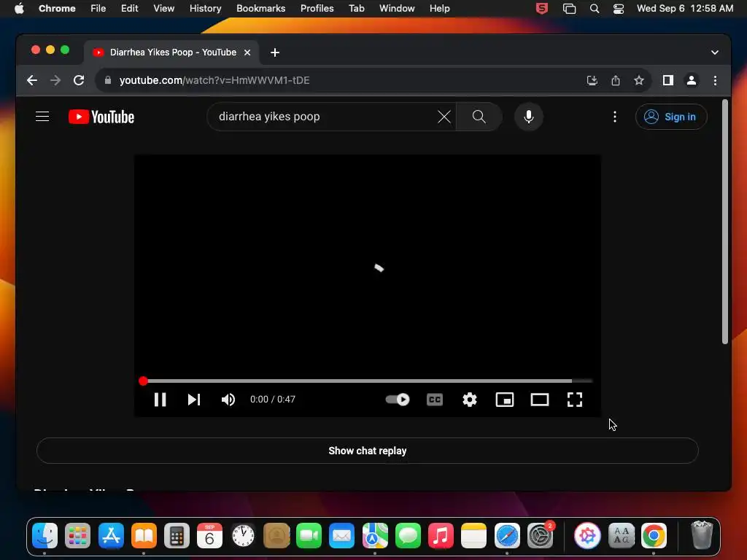Open the Help menu
Viewport: 747px width, 560px height.
coord(439,9)
